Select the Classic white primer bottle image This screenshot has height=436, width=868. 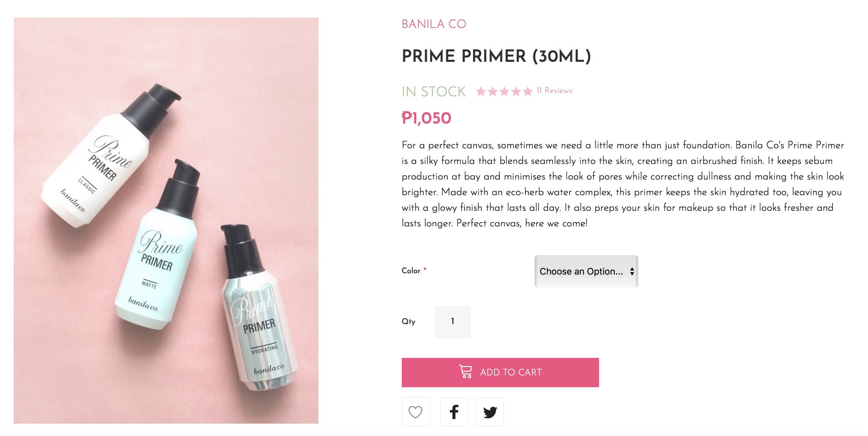pyautogui.click(x=101, y=158)
